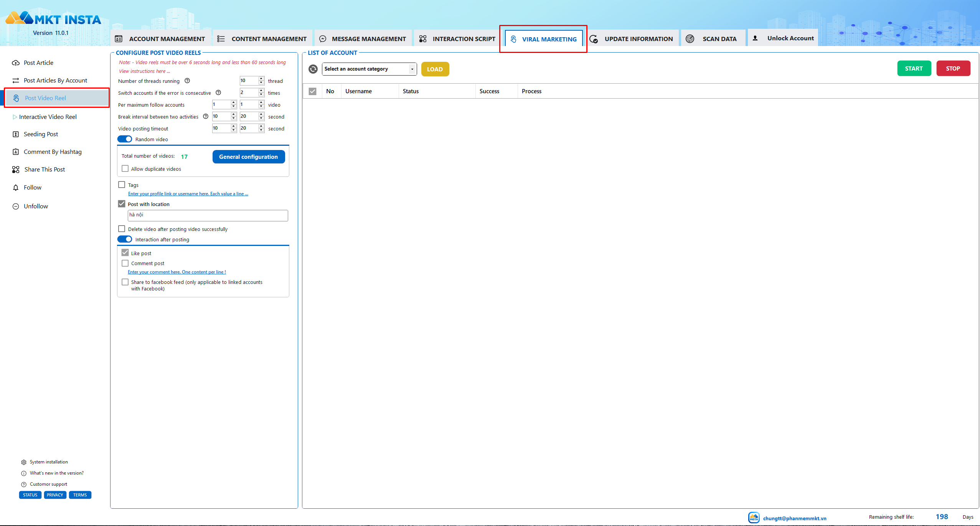Click the Update Information refresh icon

(x=594, y=39)
